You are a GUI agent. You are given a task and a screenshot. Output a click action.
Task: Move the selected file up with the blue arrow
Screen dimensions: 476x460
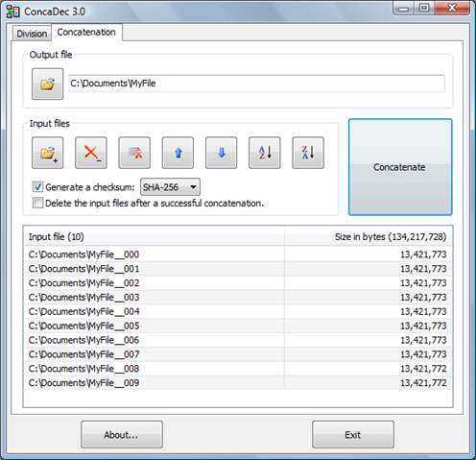point(178,153)
